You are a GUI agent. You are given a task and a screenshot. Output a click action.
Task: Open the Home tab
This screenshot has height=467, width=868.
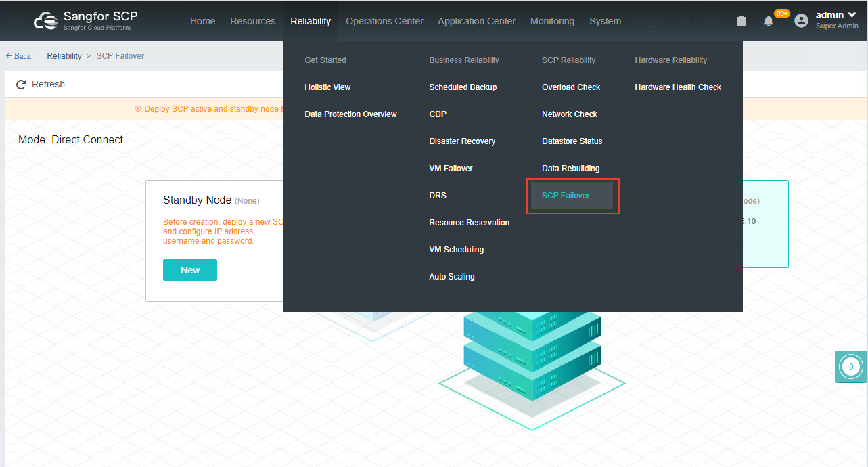(x=202, y=21)
